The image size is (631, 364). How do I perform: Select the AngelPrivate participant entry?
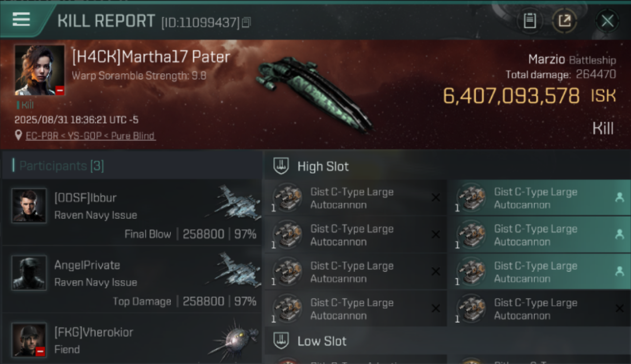(x=132, y=280)
